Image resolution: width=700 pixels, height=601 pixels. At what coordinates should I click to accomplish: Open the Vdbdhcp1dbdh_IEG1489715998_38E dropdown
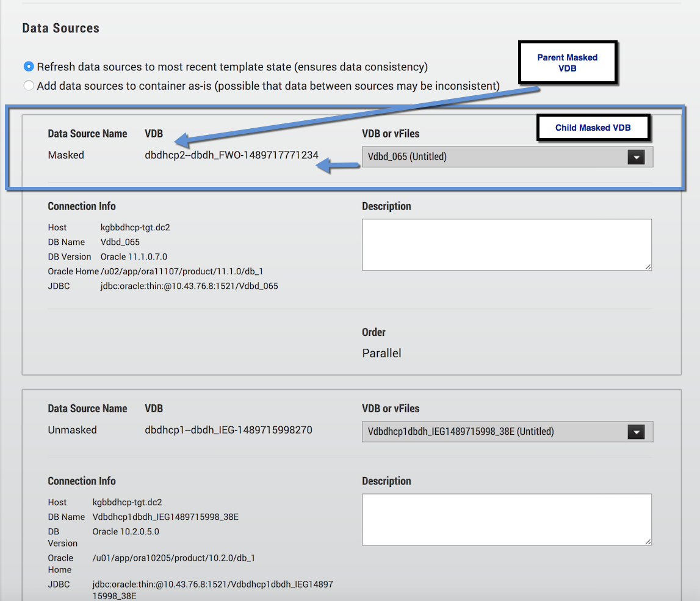click(494, 432)
